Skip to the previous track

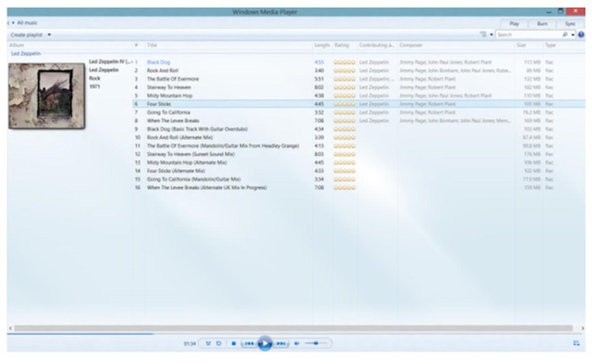click(249, 343)
